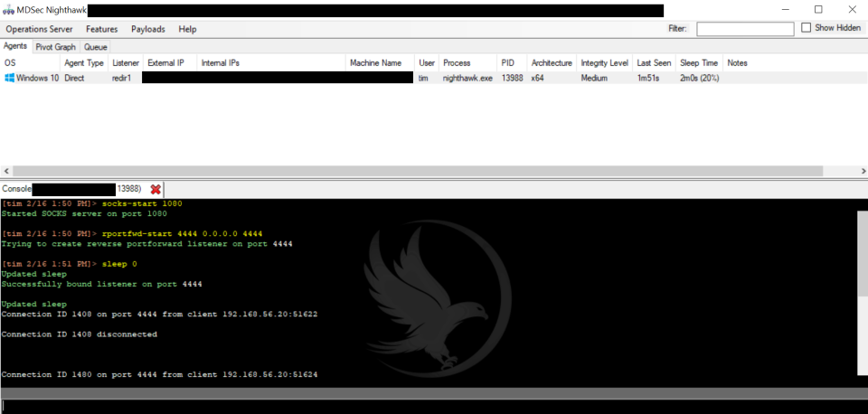Image resolution: width=868 pixels, height=414 pixels.
Task: Click the Direct agent type cell
Action: (x=74, y=78)
